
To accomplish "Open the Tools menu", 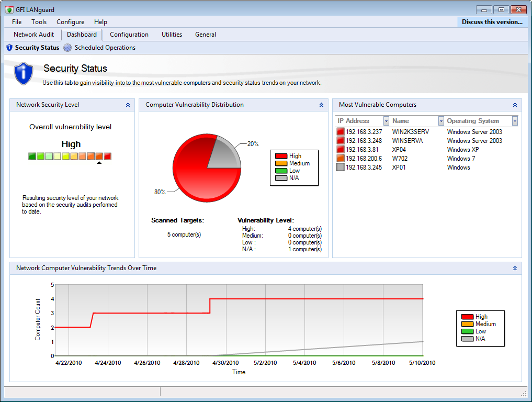I will [x=39, y=22].
